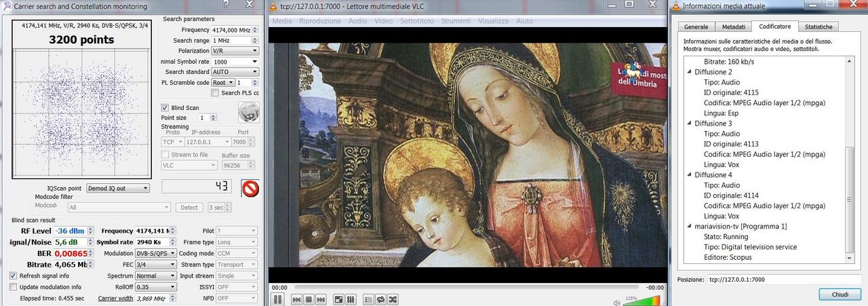Enable Update modulation info checkbox
This screenshot has width=868, height=306.
[13, 287]
